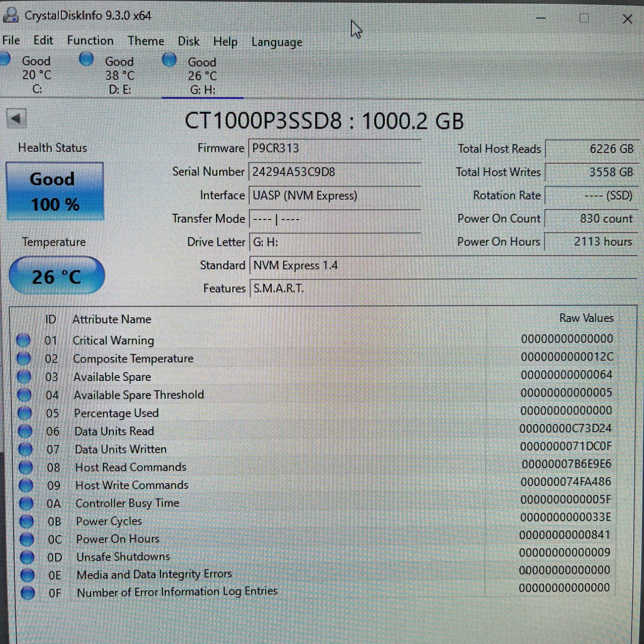Open the Disk menu
Image resolution: width=644 pixels, height=644 pixels.
click(x=188, y=41)
